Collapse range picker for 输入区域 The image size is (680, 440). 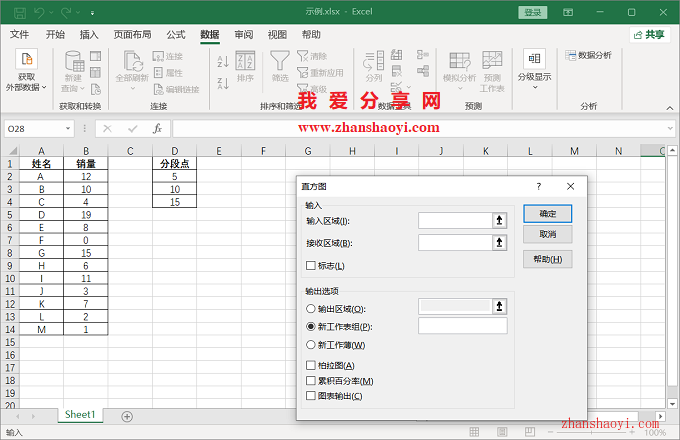pyautogui.click(x=500, y=221)
